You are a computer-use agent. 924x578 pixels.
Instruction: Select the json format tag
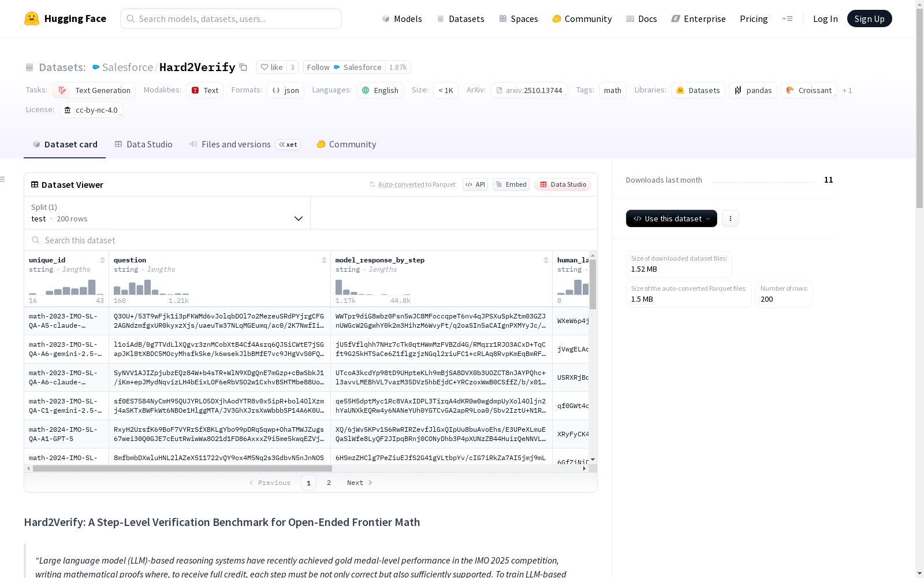285,90
